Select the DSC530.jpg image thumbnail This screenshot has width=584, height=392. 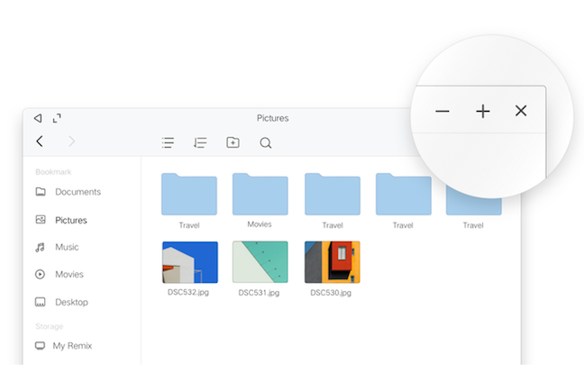pos(333,262)
